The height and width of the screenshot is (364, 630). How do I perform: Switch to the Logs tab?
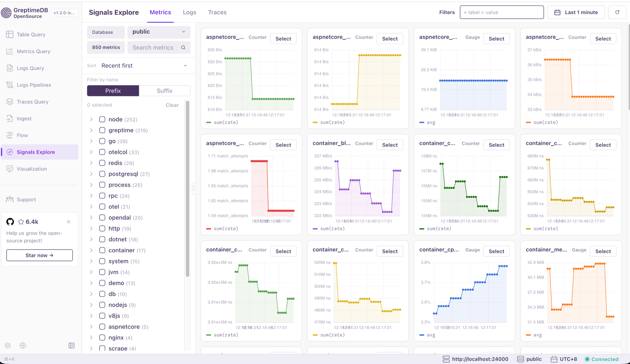click(x=190, y=12)
